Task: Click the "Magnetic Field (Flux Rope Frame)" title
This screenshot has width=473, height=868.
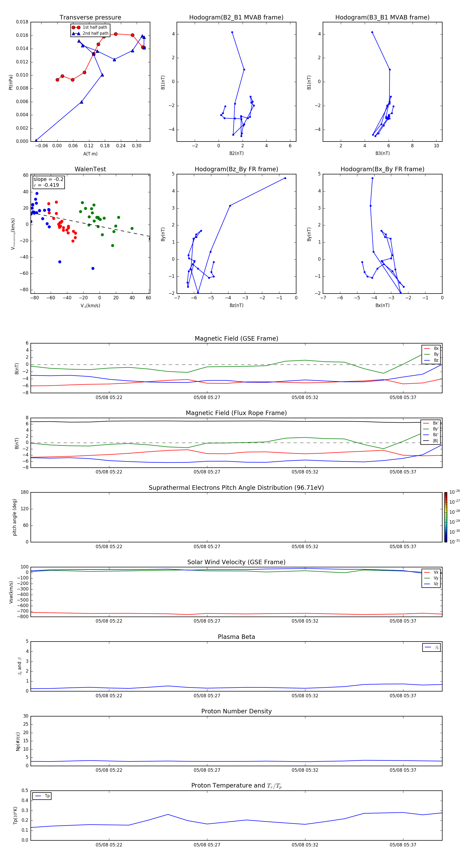Action: click(236, 413)
